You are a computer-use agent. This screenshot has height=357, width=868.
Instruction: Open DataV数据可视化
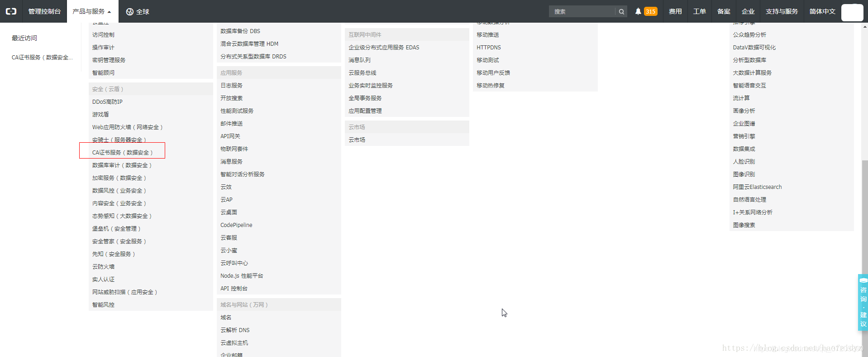[754, 48]
